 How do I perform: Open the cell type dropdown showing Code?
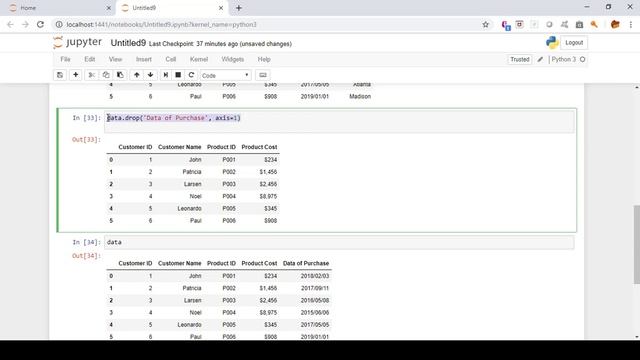pos(225,76)
